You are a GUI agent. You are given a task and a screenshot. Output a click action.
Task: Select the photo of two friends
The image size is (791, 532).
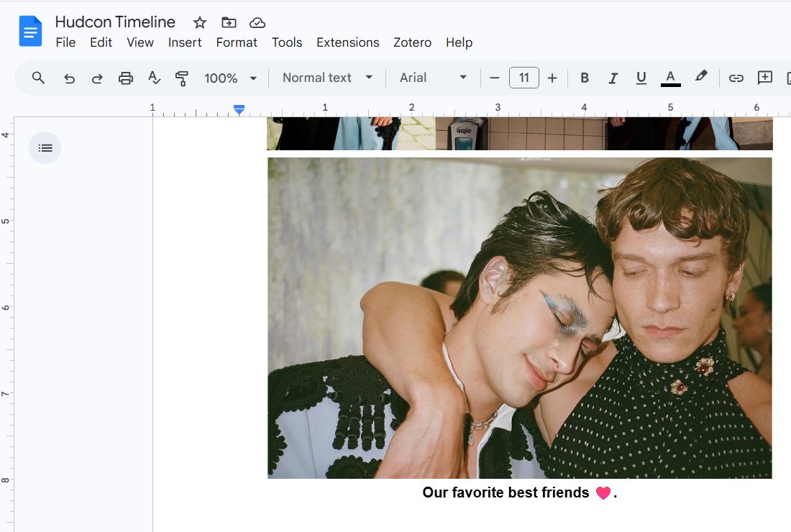[x=520, y=318]
